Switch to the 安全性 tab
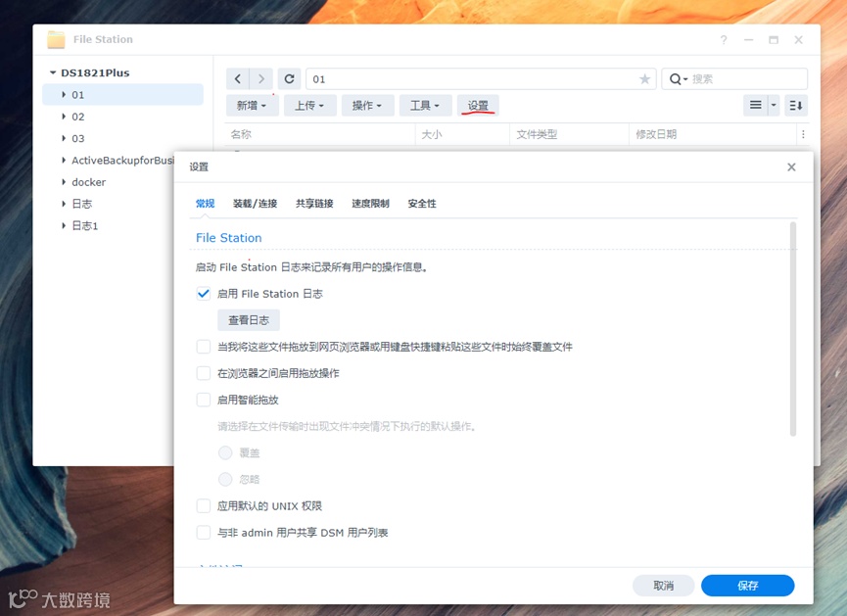847x616 pixels. (422, 204)
